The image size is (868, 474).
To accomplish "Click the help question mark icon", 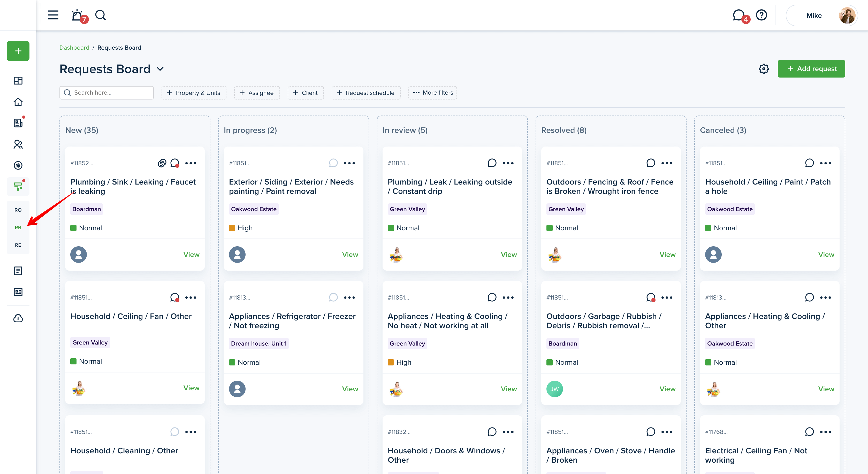I will [762, 15].
